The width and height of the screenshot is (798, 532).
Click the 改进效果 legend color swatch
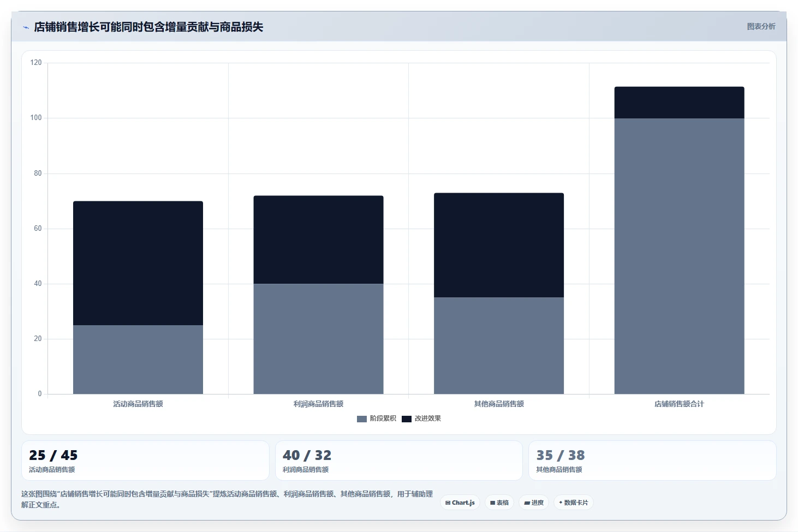click(407, 419)
